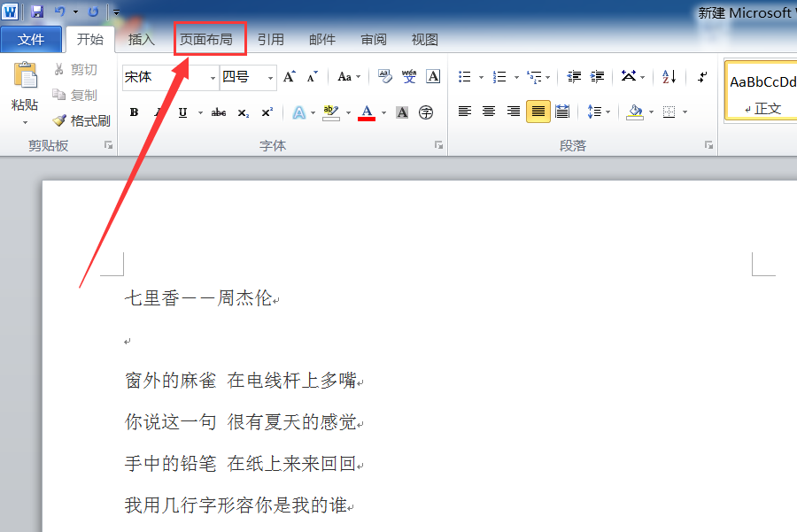Toggle superscript formatting
This screenshot has width=797, height=532.
[267, 112]
